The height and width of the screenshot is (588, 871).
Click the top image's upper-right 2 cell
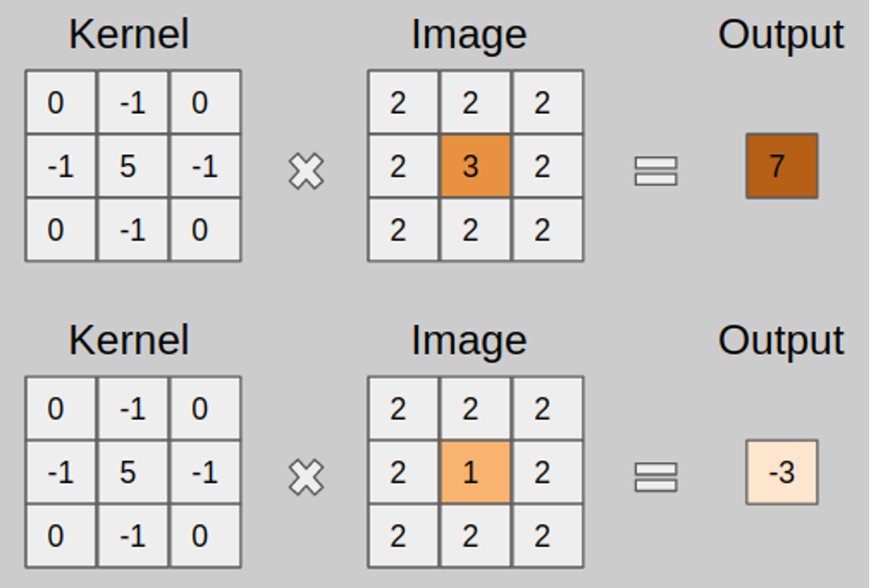(x=547, y=102)
